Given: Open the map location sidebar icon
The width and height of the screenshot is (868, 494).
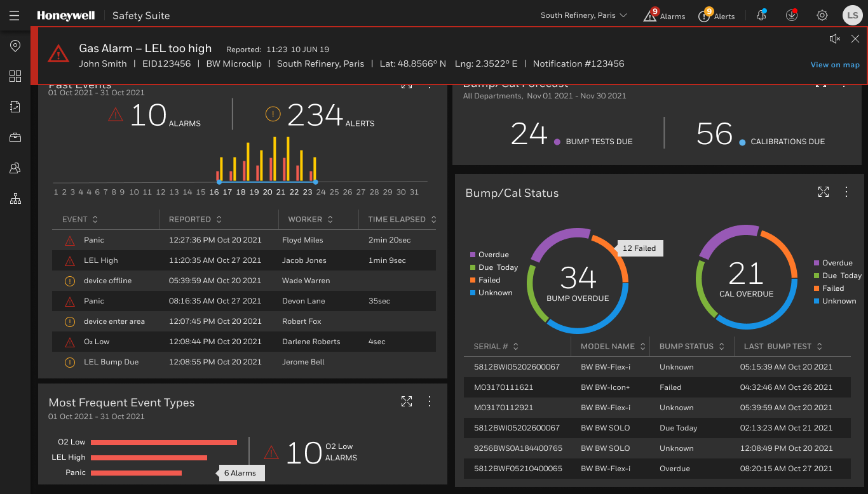Looking at the screenshot, I should click(15, 46).
